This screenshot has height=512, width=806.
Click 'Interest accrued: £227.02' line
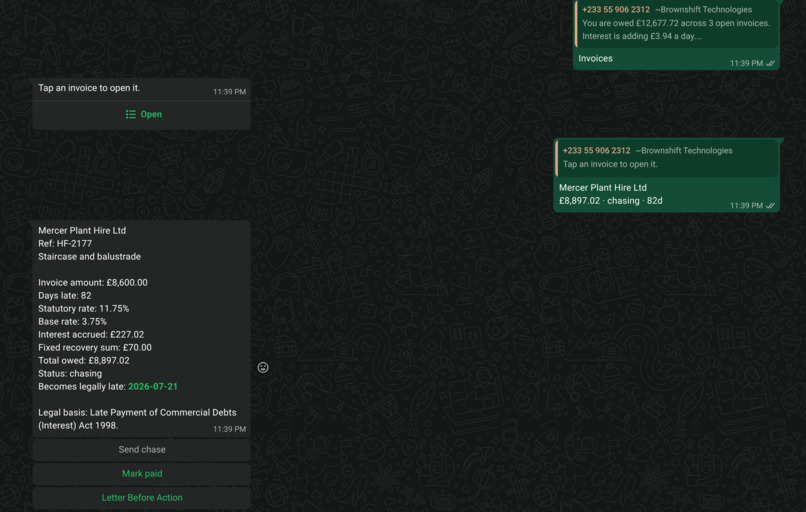[x=91, y=335]
